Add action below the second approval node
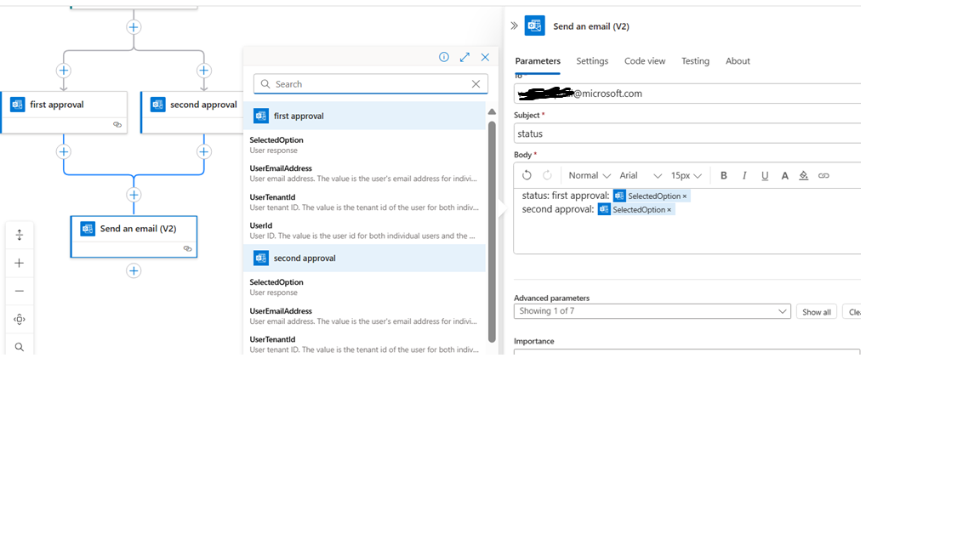This screenshot has width=980, height=551. (x=204, y=152)
